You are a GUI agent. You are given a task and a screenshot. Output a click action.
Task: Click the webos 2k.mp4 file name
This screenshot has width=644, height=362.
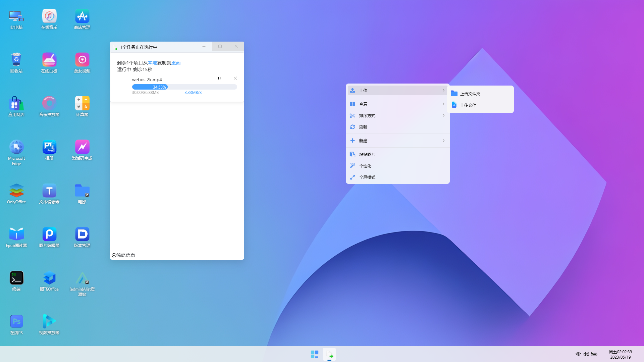point(147,80)
